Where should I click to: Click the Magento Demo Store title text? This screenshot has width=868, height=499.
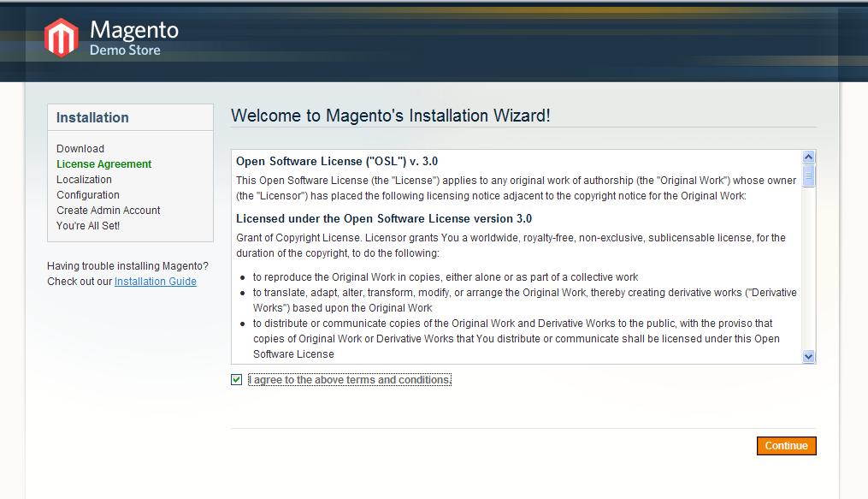tap(133, 39)
